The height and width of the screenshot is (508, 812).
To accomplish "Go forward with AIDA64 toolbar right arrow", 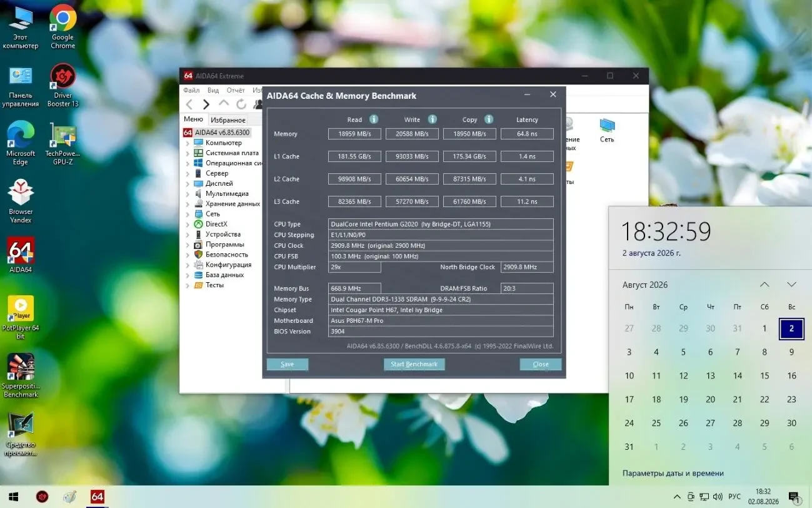I will pos(206,104).
